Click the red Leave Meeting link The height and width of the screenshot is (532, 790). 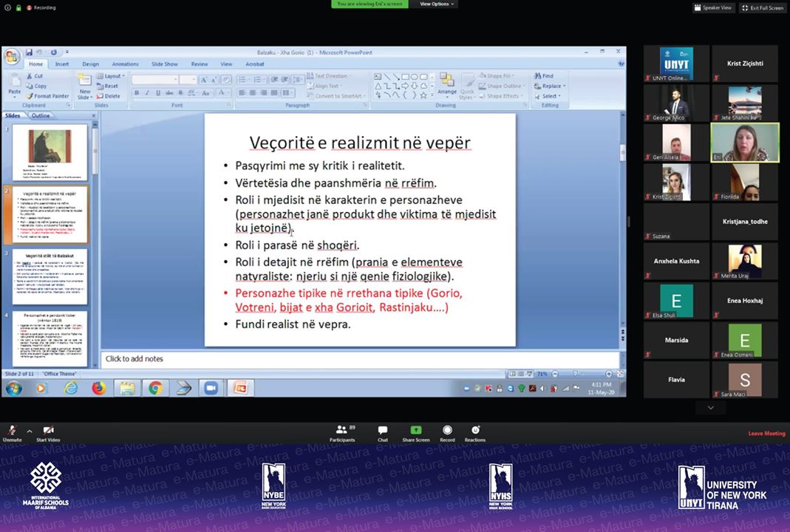pyautogui.click(x=766, y=434)
